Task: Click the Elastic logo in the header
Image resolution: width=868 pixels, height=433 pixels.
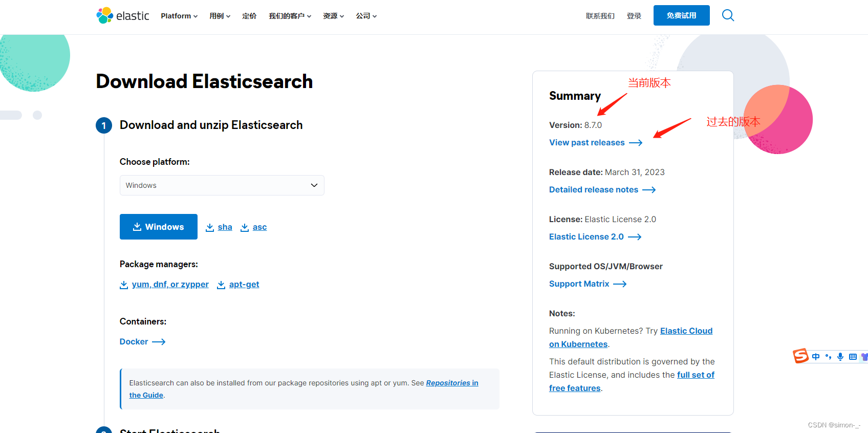Action: click(x=123, y=15)
